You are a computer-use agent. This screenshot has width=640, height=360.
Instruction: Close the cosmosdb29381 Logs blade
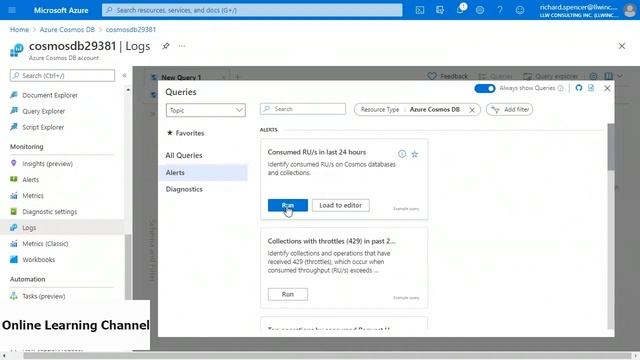coord(622,46)
